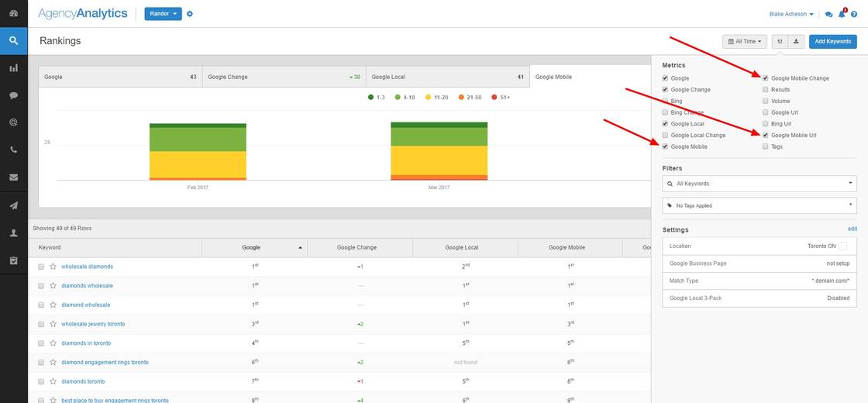The width and height of the screenshot is (868, 403).
Task: Click the Add Keywords button
Action: point(832,42)
